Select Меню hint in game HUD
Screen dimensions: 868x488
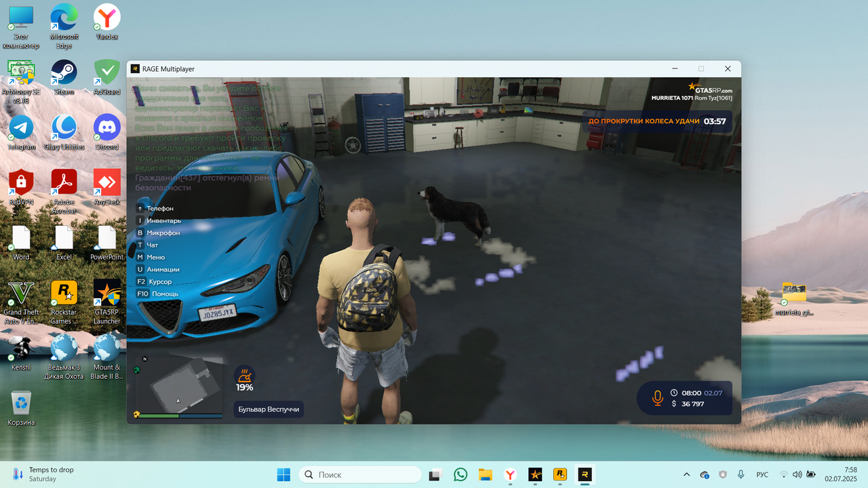click(x=151, y=257)
